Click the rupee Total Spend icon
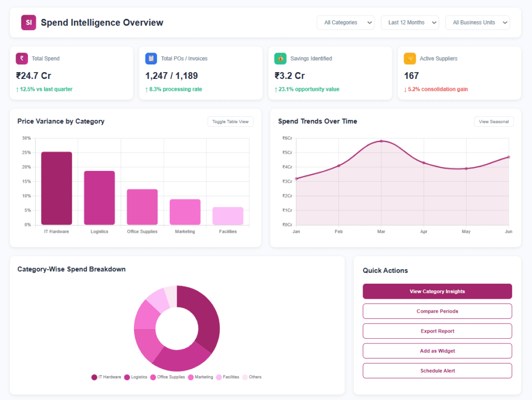The image size is (532, 400). point(22,58)
